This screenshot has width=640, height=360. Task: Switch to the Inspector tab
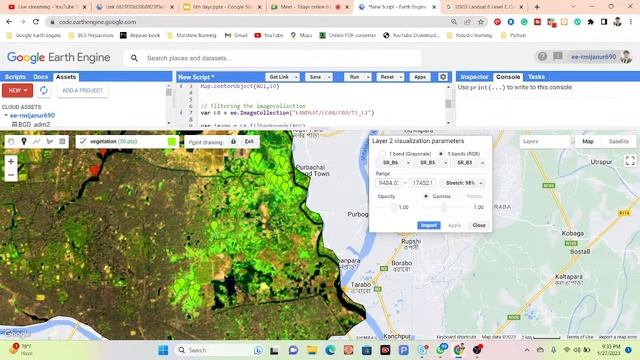pos(474,77)
